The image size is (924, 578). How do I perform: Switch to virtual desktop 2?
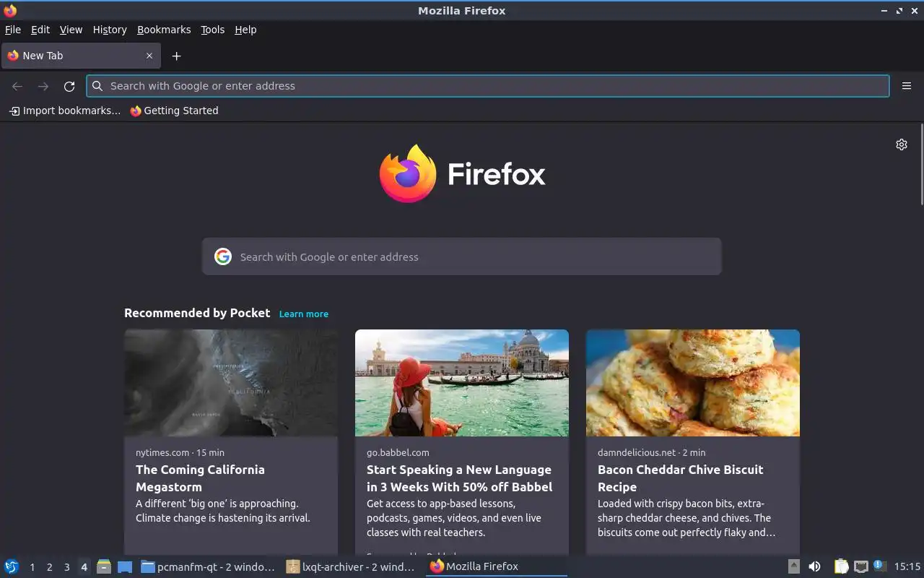pyautogui.click(x=50, y=567)
